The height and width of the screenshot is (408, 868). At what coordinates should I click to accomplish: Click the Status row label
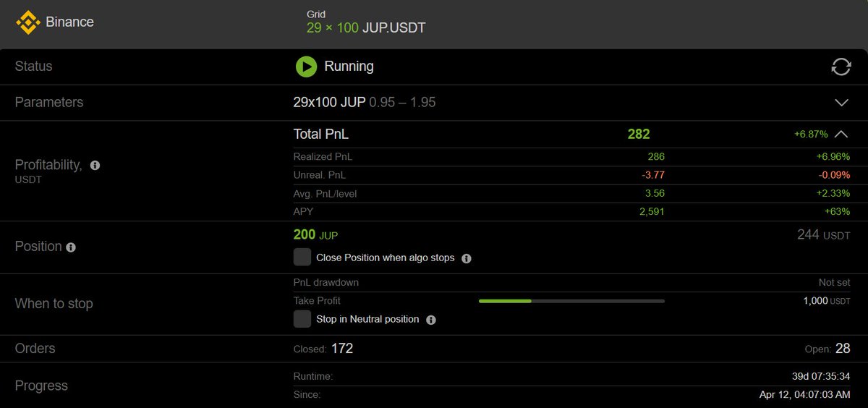pyautogui.click(x=34, y=67)
